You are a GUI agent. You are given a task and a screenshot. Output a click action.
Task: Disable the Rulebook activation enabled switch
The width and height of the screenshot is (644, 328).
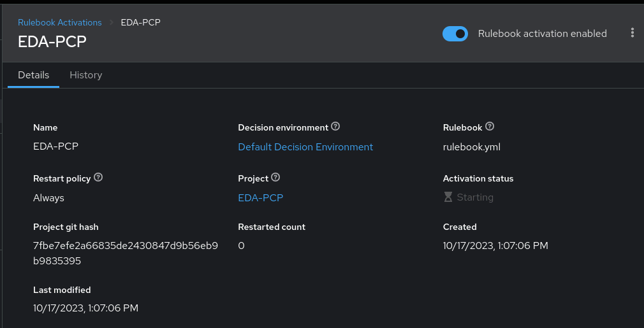point(455,34)
